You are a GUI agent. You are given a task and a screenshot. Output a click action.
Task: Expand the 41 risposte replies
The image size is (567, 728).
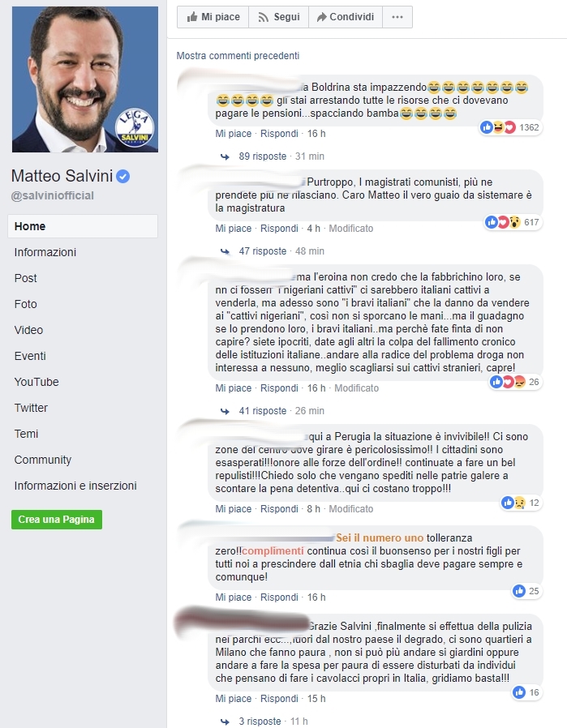click(x=262, y=411)
